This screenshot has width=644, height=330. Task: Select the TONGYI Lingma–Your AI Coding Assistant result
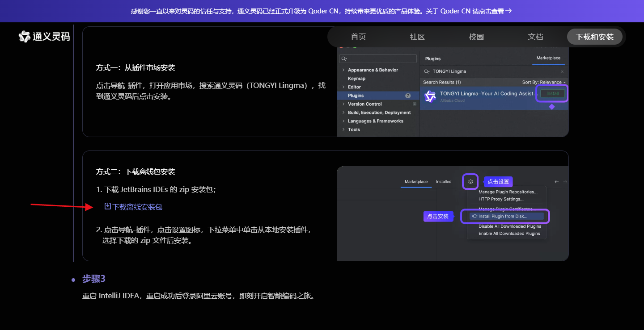click(494, 98)
